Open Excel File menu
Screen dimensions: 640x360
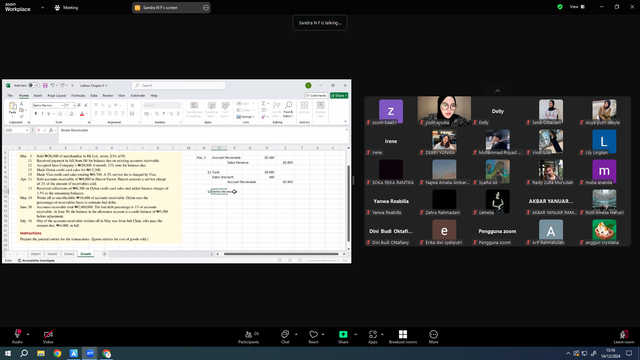tap(10, 96)
